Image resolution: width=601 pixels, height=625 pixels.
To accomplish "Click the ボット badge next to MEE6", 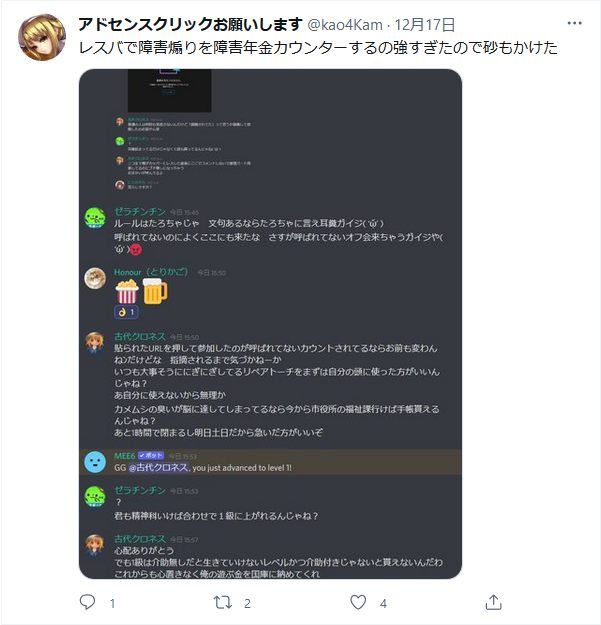I will (x=151, y=455).
